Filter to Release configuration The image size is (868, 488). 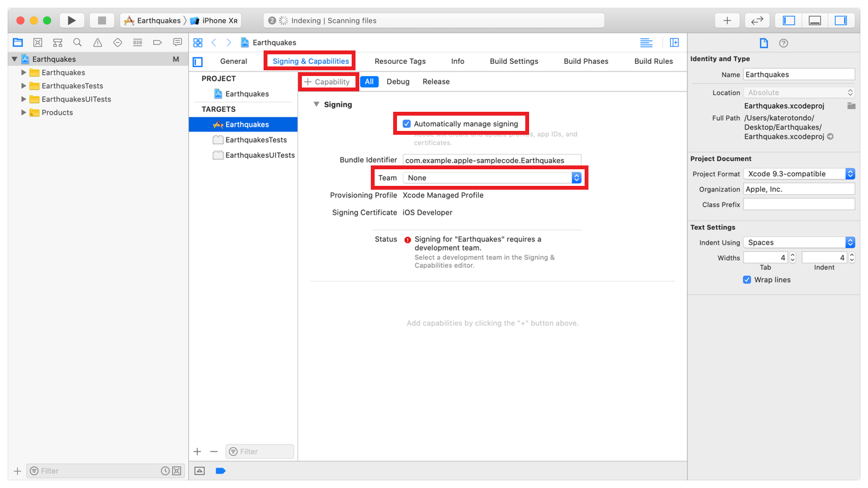(x=436, y=82)
